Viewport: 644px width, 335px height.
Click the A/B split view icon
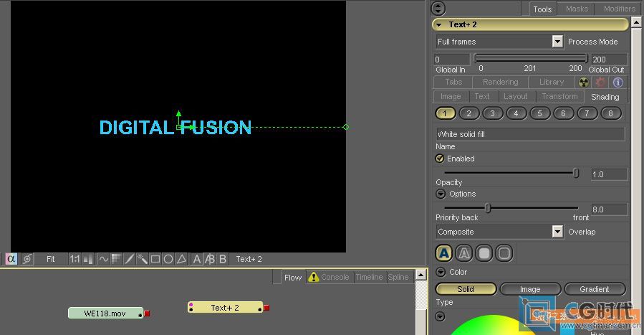[x=209, y=259]
